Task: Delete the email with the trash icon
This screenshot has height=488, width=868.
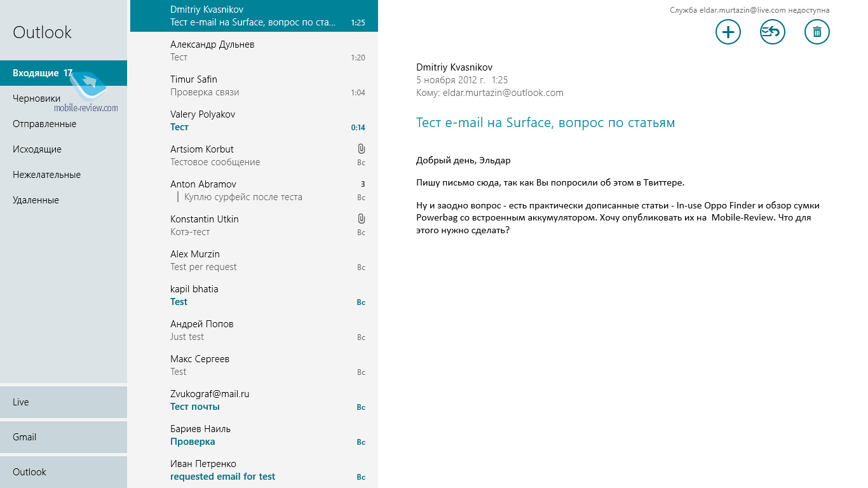Action: [817, 32]
